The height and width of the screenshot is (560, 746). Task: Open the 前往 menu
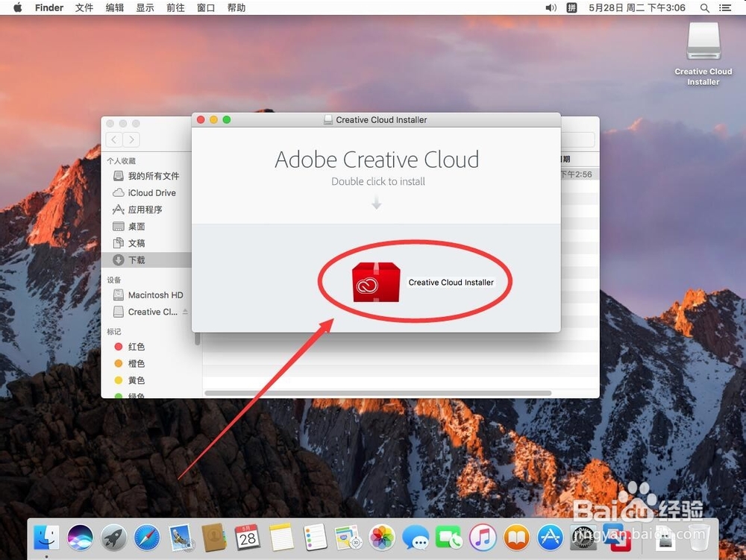(x=175, y=7)
